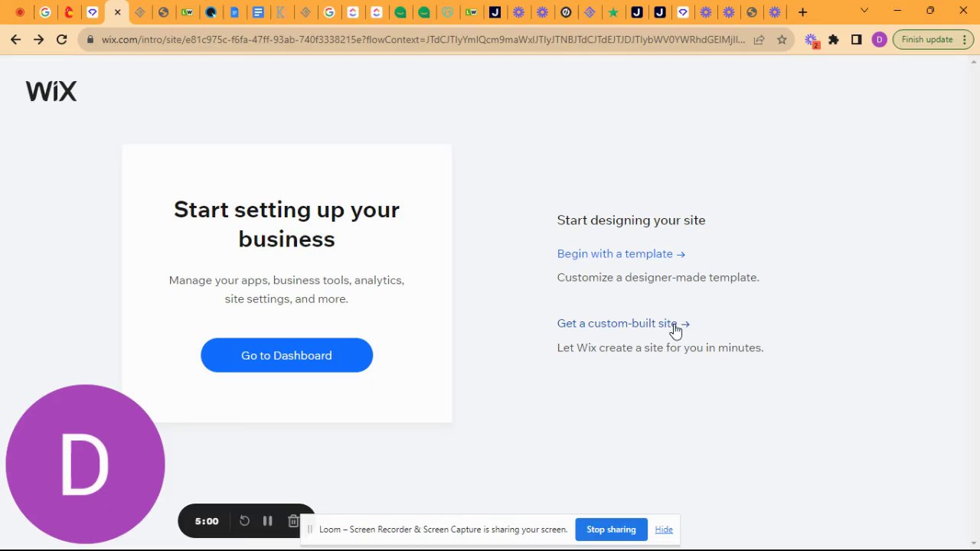Pause the Loom recording
Viewport: 980px width, 551px height.
[267, 521]
